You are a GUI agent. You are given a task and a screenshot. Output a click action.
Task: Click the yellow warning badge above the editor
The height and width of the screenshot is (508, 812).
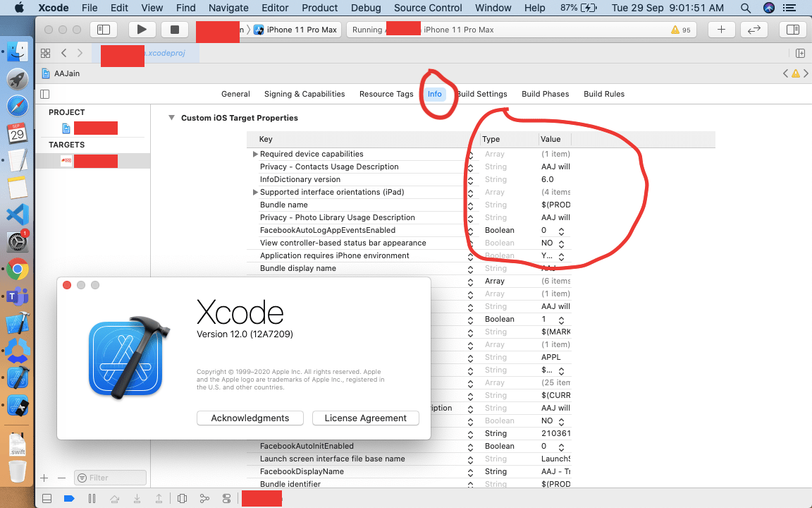[x=795, y=73]
